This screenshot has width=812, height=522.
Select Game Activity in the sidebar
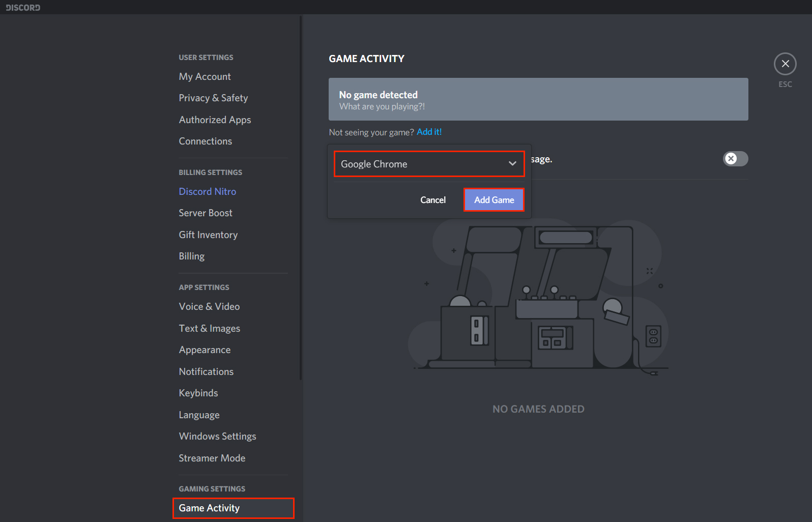click(x=233, y=508)
